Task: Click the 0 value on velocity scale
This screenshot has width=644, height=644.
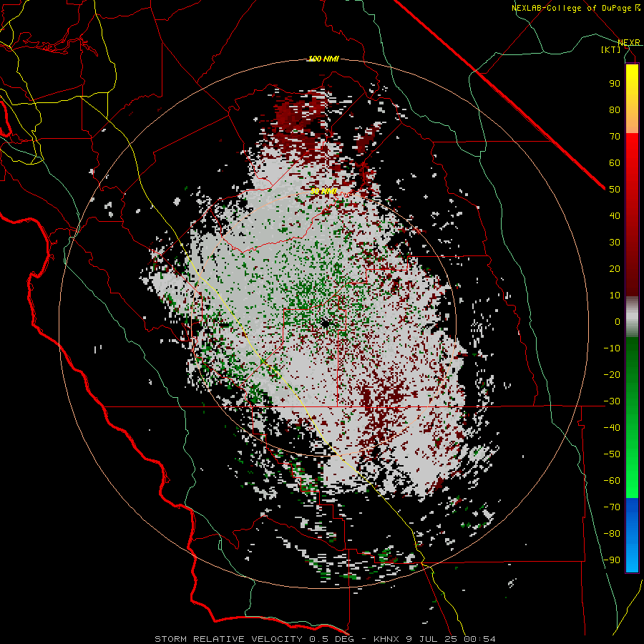Action: 618,322
